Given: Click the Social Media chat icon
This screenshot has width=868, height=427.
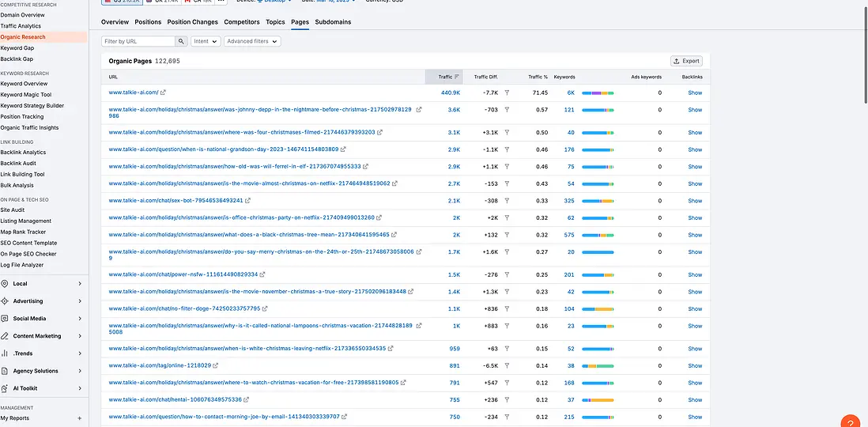Looking at the screenshot, I should click(x=5, y=319).
